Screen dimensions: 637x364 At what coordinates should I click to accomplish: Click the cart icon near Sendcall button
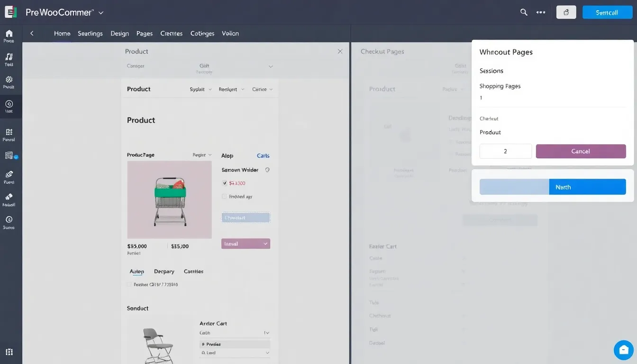click(566, 12)
